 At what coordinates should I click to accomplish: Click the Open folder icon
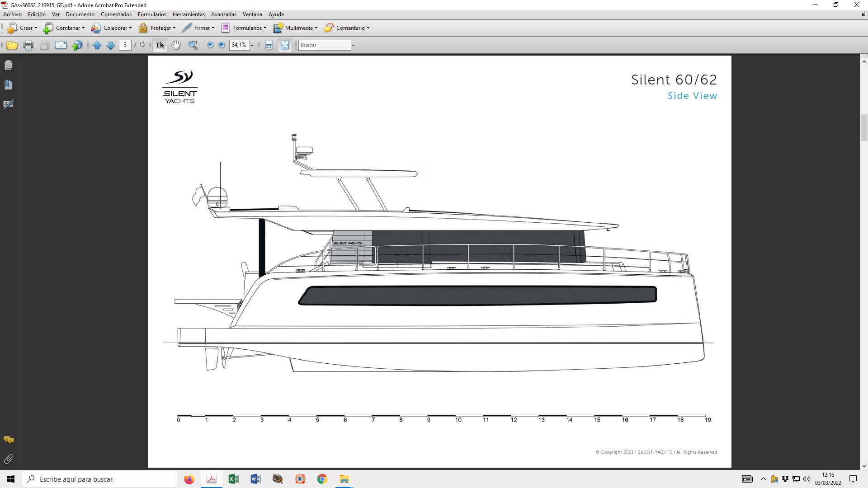12,45
